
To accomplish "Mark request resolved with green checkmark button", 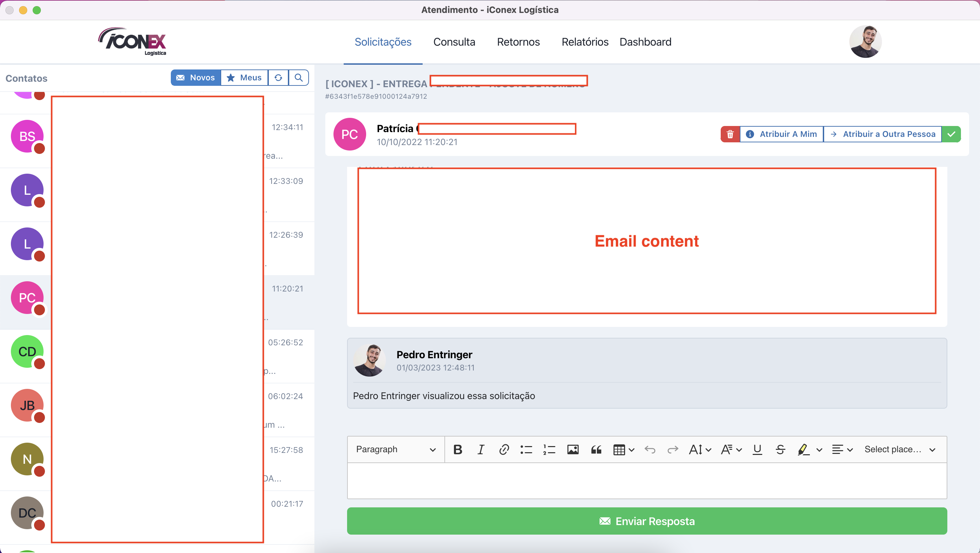I will point(951,134).
